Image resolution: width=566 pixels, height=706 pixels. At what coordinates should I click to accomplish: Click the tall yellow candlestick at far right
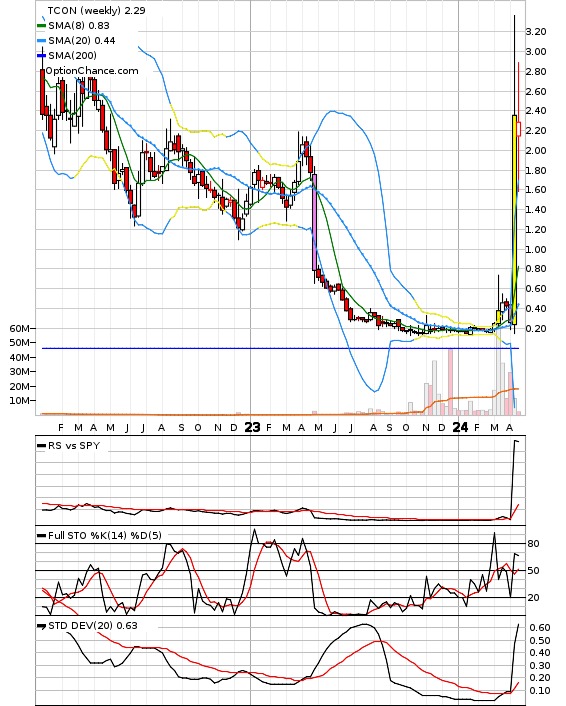click(514, 220)
